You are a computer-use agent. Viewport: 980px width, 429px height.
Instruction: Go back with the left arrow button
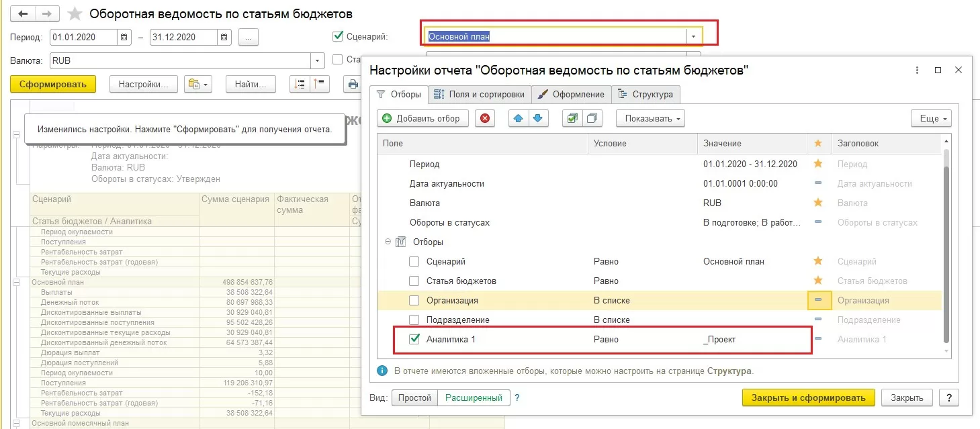[x=22, y=13]
